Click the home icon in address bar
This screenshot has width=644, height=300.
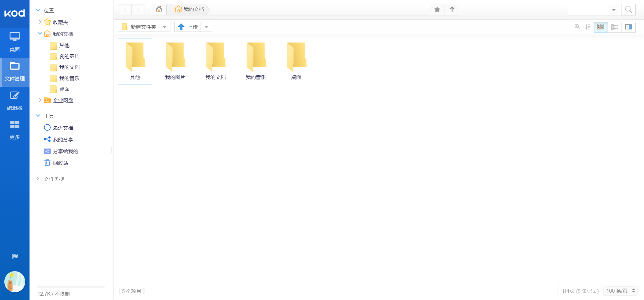159,9
